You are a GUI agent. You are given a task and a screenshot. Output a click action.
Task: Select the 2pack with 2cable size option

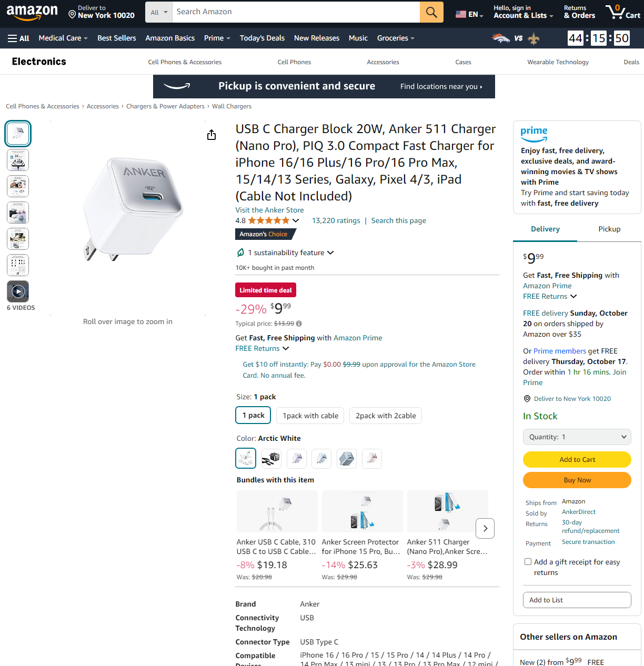tap(386, 416)
